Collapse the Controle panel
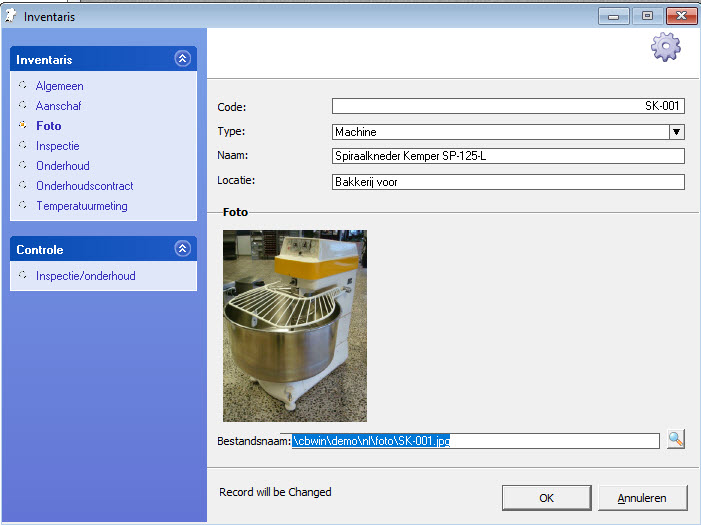Screen dimensions: 701x525 (x=182, y=249)
